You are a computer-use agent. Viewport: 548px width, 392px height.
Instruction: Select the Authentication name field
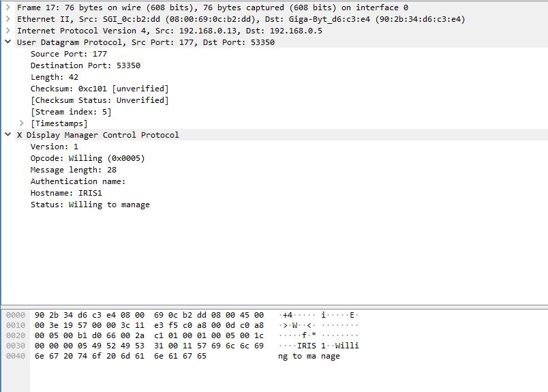(x=78, y=181)
